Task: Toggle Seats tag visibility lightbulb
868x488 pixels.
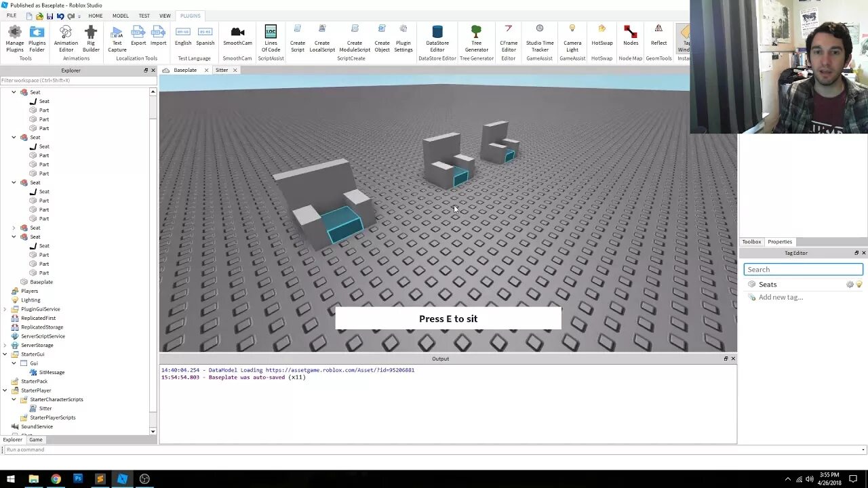Action: tap(859, 285)
